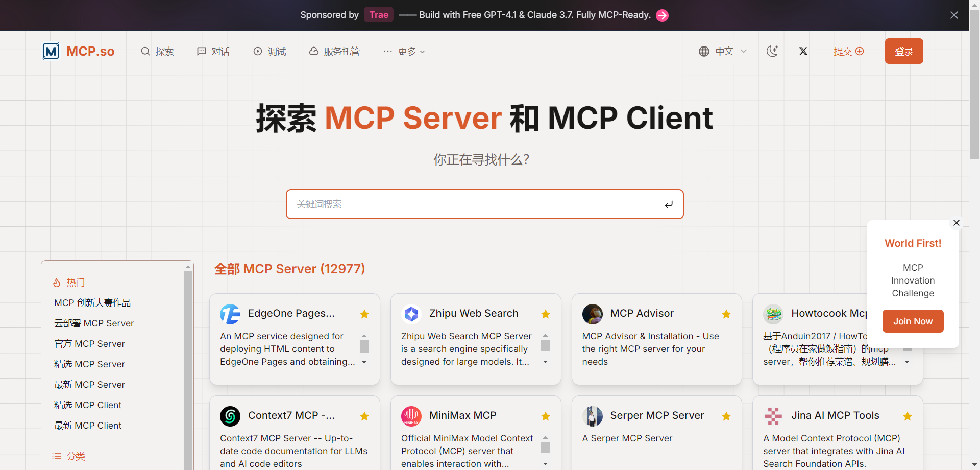Open the 调试 playground nav item

tap(269, 51)
